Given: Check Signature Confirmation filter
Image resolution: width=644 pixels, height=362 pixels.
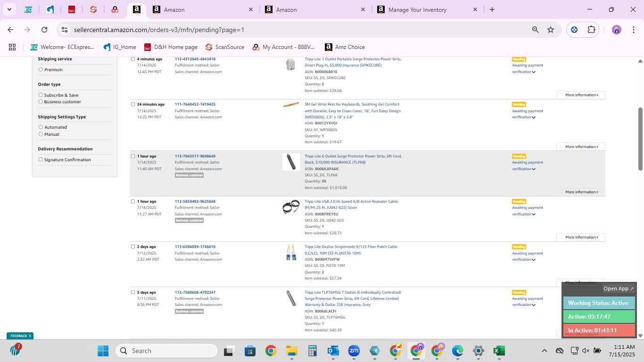Looking at the screenshot, I should point(41,159).
